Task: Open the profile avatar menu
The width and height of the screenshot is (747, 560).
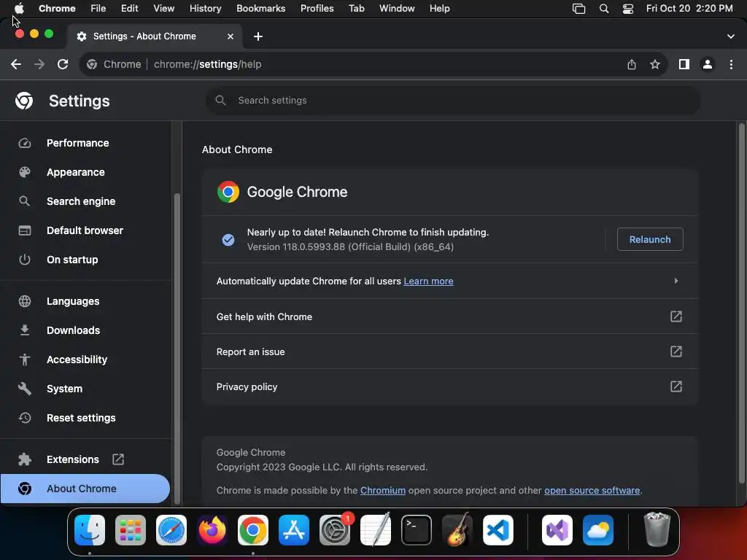Action: click(708, 64)
